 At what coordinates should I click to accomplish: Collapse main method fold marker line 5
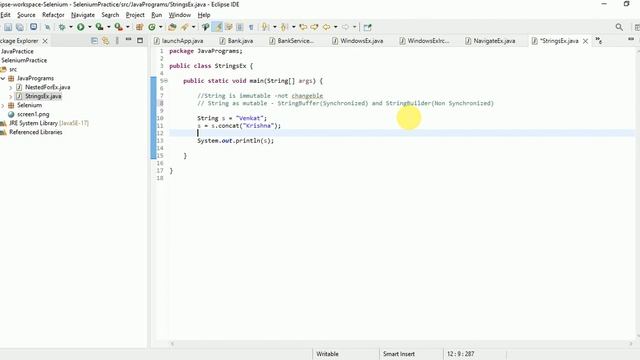coord(166,81)
